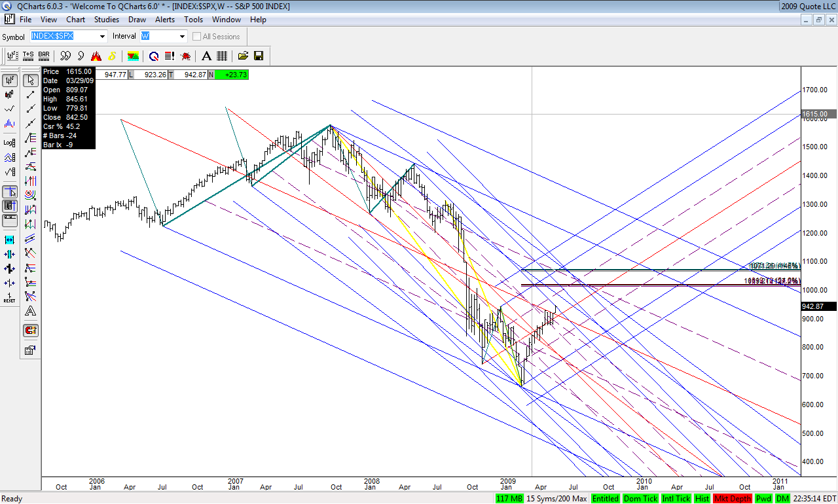Open the Studies menu
The height and width of the screenshot is (504, 838).
click(x=106, y=20)
